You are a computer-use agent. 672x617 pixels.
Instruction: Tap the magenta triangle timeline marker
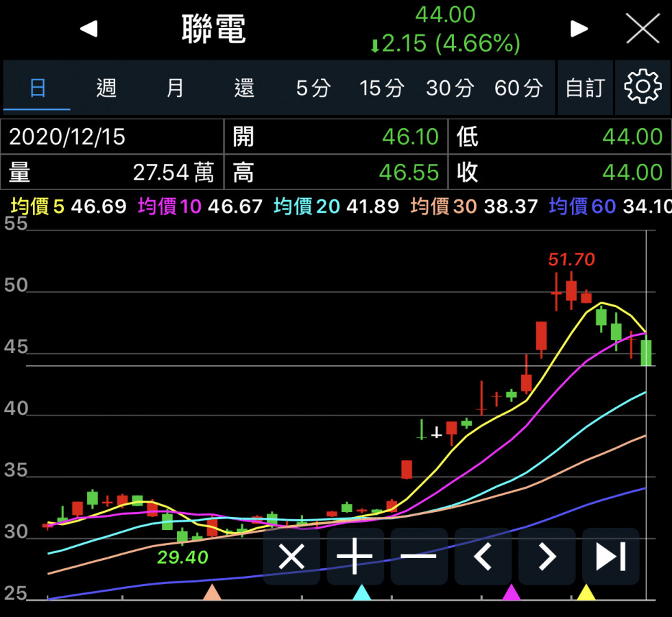point(512,592)
